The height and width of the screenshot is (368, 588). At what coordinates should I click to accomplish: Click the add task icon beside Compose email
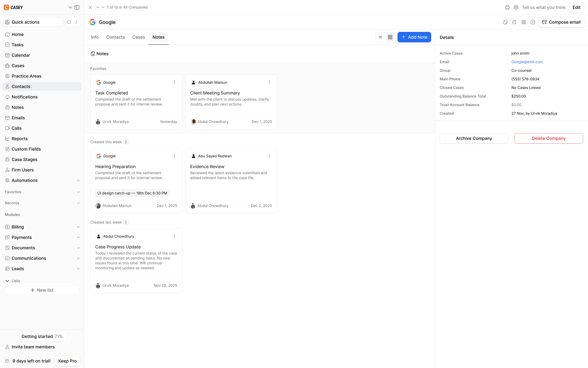click(505, 22)
